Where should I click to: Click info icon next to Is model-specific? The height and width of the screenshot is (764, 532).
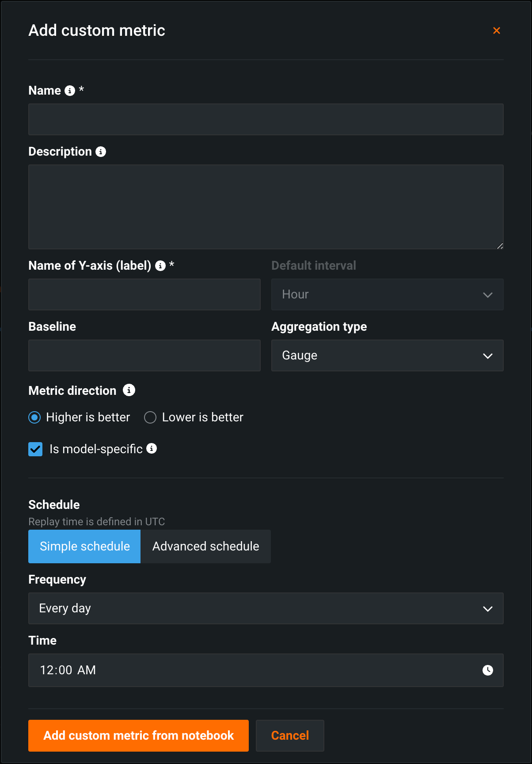152,449
